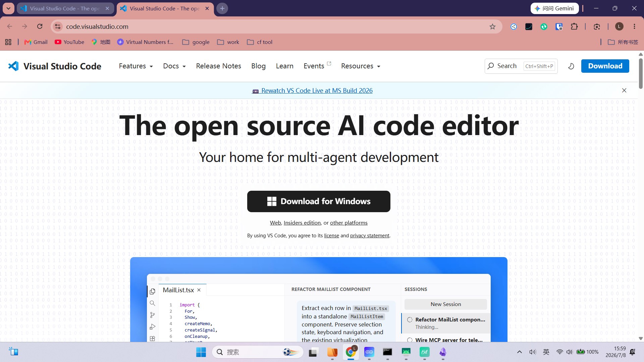Open the google bookmarks folder
Screen dimensions: 644x362
pyautogui.click(x=196, y=42)
